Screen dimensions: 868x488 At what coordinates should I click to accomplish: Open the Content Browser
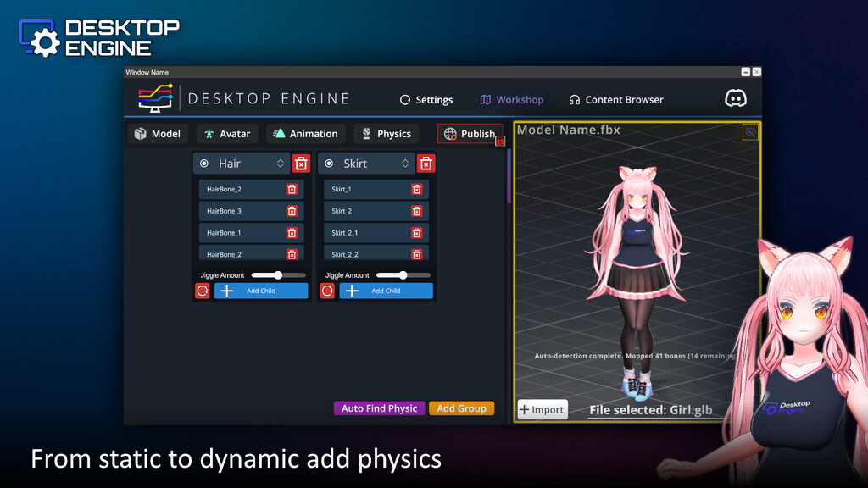pos(616,100)
